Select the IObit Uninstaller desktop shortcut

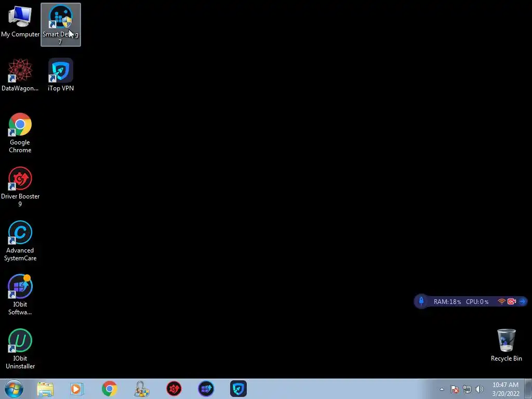tap(20, 349)
